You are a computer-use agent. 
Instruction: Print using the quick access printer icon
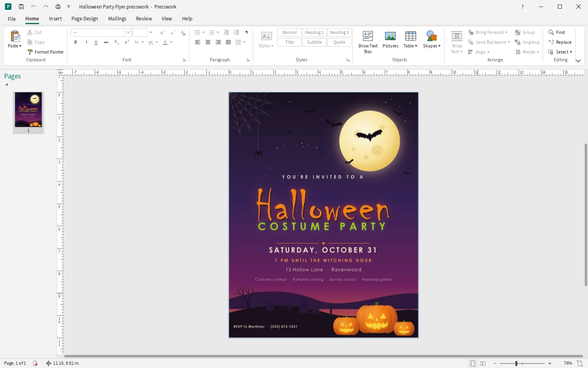58,7
